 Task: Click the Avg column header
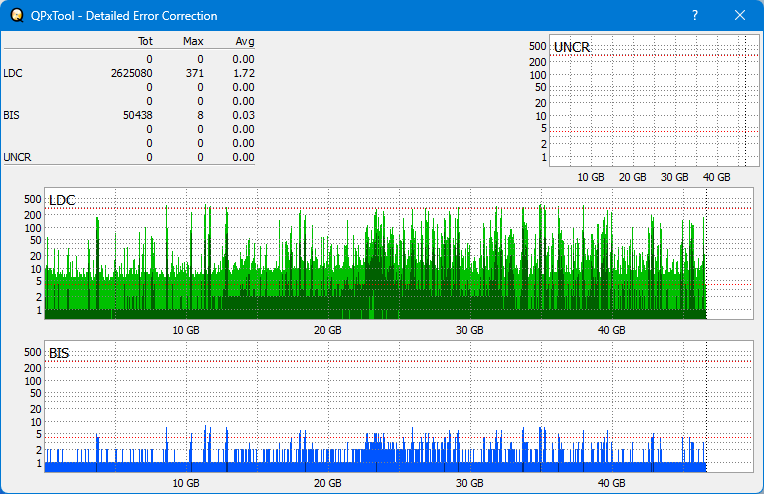[x=245, y=41]
